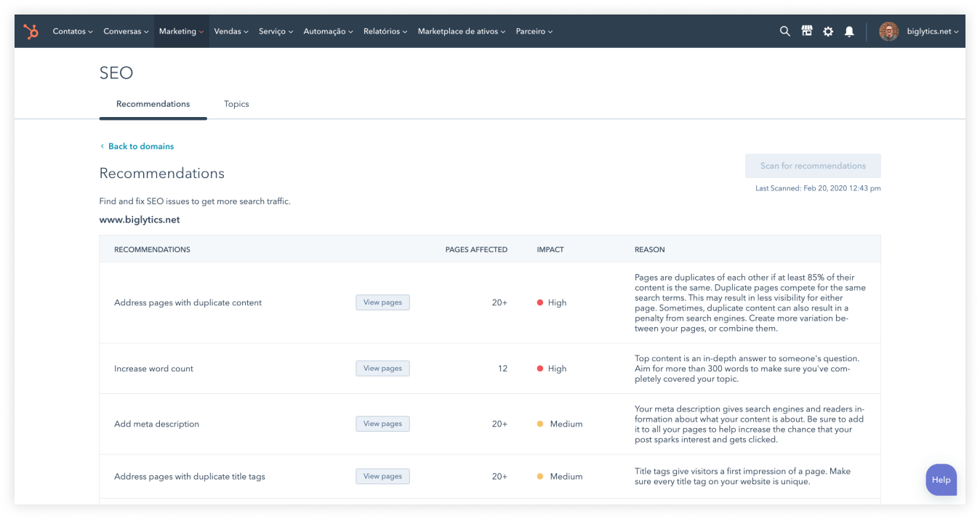This screenshot has height=519, width=980.
Task: Go back via Back to domains link
Action: tap(140, 146)
